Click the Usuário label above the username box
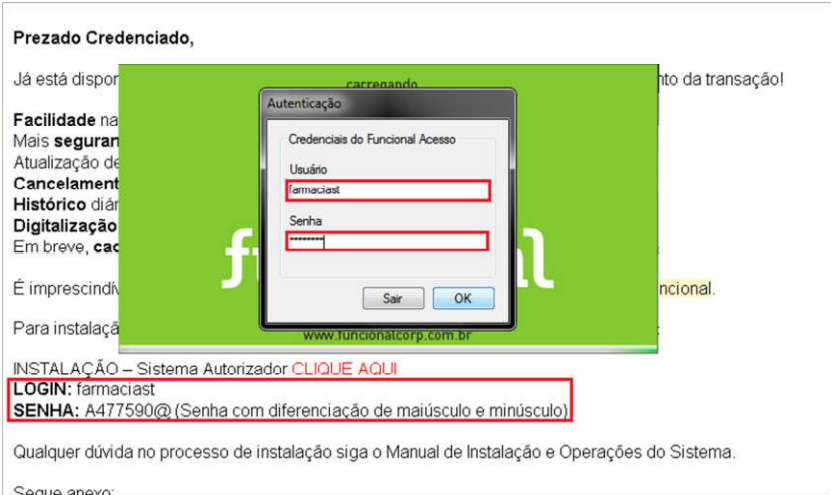 pyautogui.click(x=308, y=169)
